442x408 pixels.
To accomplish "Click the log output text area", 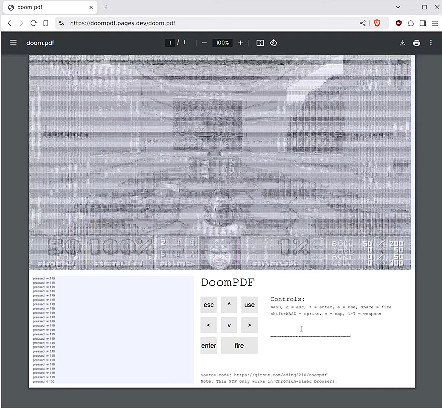I will tap(112, 330).
